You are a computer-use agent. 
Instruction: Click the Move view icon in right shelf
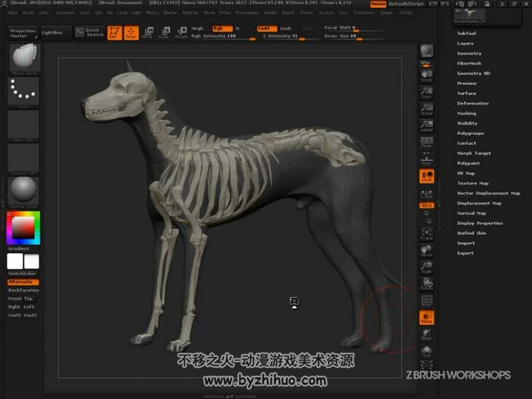click(426, 251)
